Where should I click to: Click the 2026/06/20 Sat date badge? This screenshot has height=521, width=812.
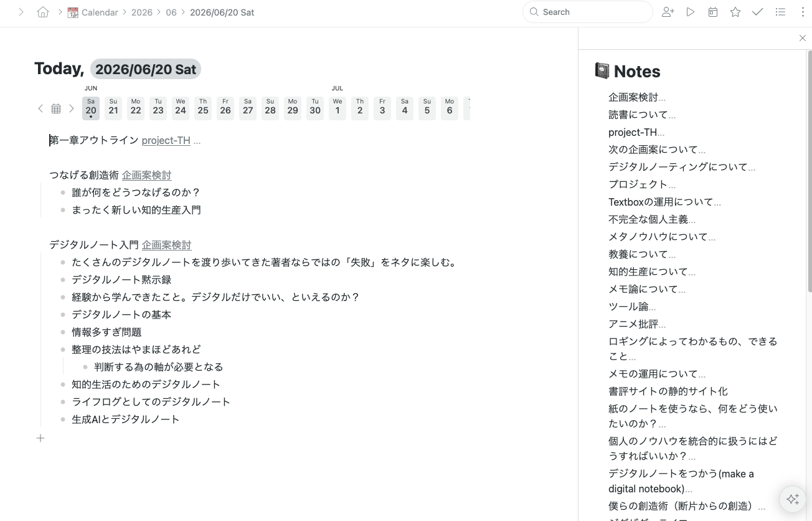point(146,69)
